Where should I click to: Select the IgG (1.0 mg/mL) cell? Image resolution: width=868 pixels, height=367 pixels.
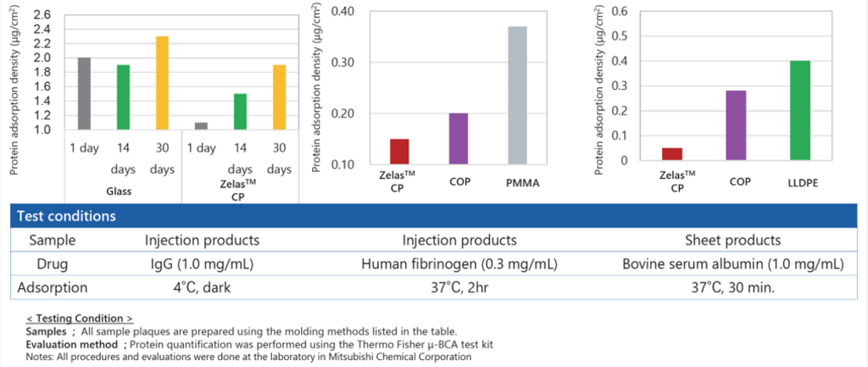pyautogui.click(x=203, y=264)
